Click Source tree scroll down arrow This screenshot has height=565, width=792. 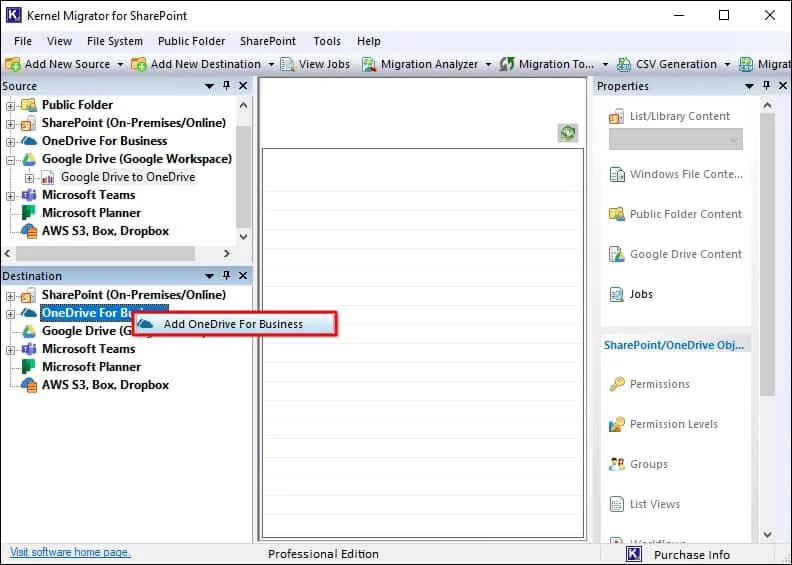(x=243, y=236)
